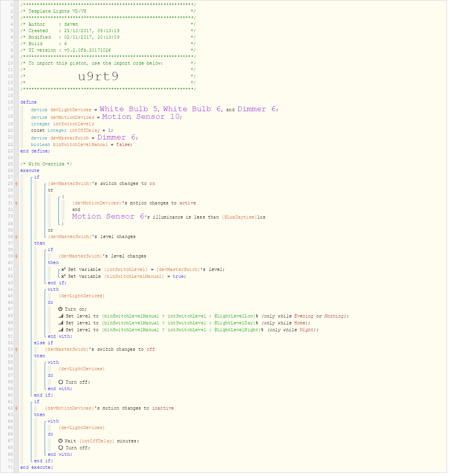Click 'end with;' on line 69

coord(60,455)
